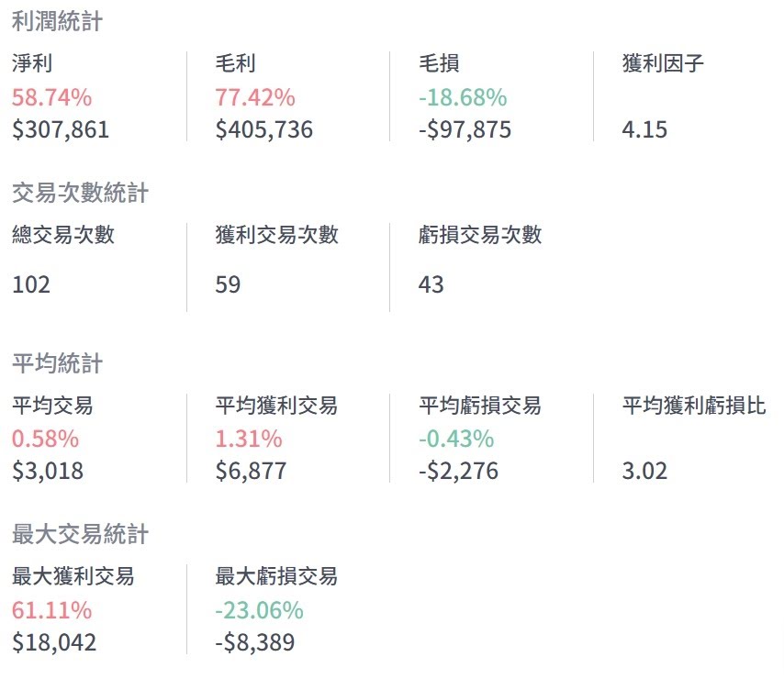Image resolution: width=784 pixels, height=679 pixels.
Task: Select the 淨利 percentage 58.74%
Action: (51, 97)
